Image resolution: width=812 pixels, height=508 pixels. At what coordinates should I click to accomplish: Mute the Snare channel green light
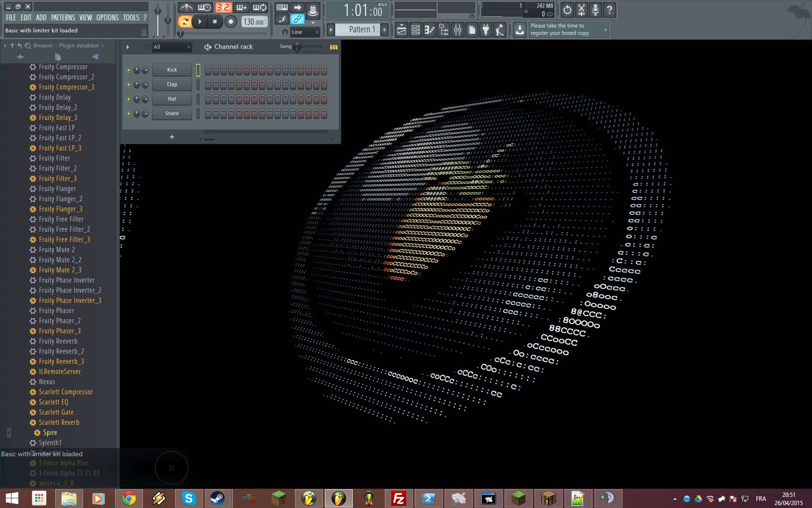tap(129, 114)
